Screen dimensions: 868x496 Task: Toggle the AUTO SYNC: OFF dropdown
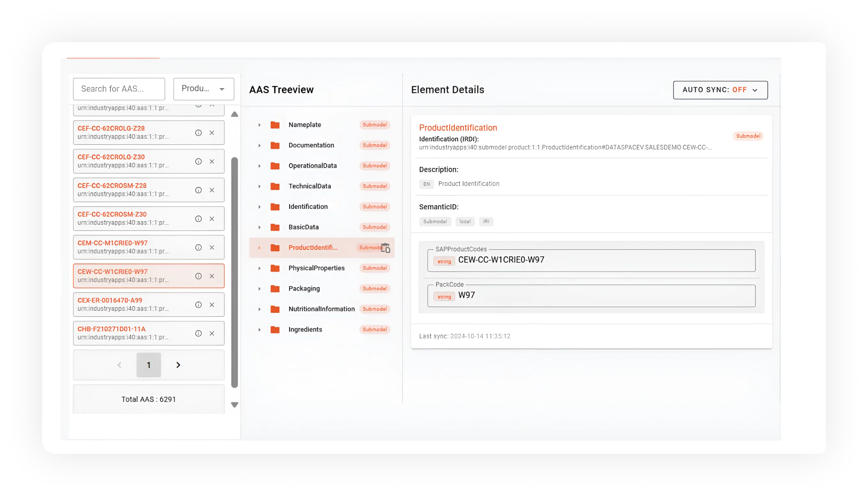tap(720, 90)
